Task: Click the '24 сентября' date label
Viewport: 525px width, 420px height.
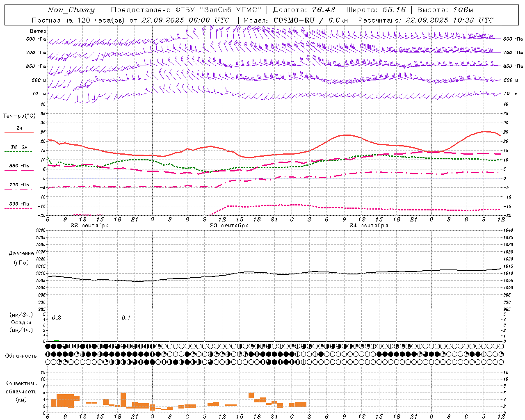Action: [x=369, y=226]
